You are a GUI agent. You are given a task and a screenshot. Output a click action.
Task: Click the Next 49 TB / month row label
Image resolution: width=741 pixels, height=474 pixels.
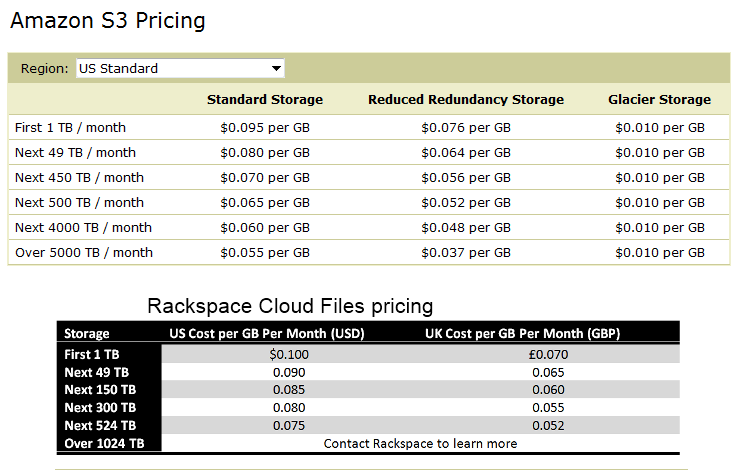click(75, 153)
